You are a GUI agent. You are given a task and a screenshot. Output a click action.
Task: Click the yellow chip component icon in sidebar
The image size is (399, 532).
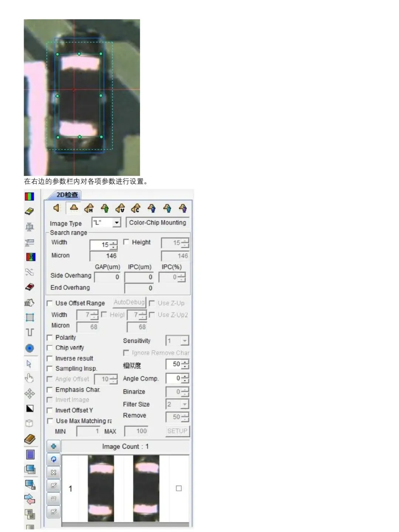pos(29,211)
